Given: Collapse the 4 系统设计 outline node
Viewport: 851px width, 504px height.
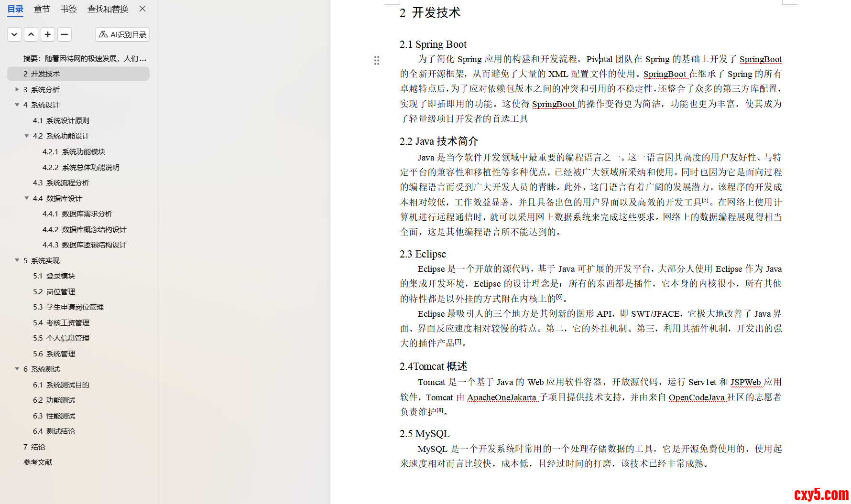Looking at the screenshot, I should pos(17,105).
